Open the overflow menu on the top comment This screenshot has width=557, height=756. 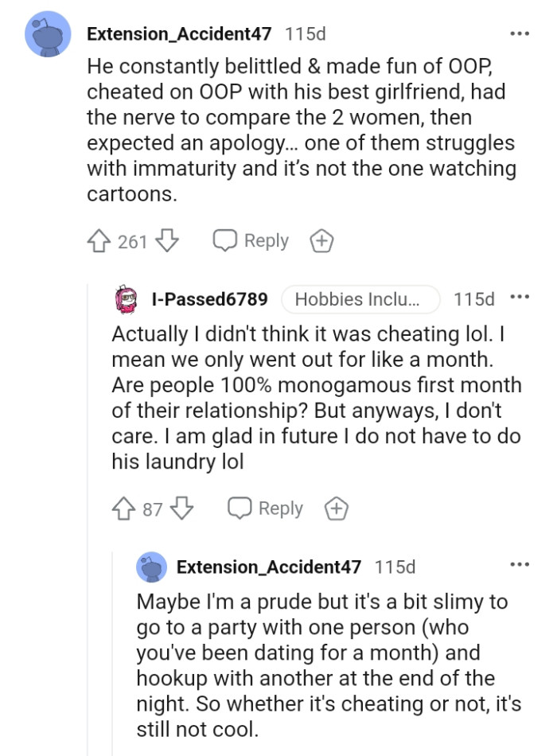519,32
